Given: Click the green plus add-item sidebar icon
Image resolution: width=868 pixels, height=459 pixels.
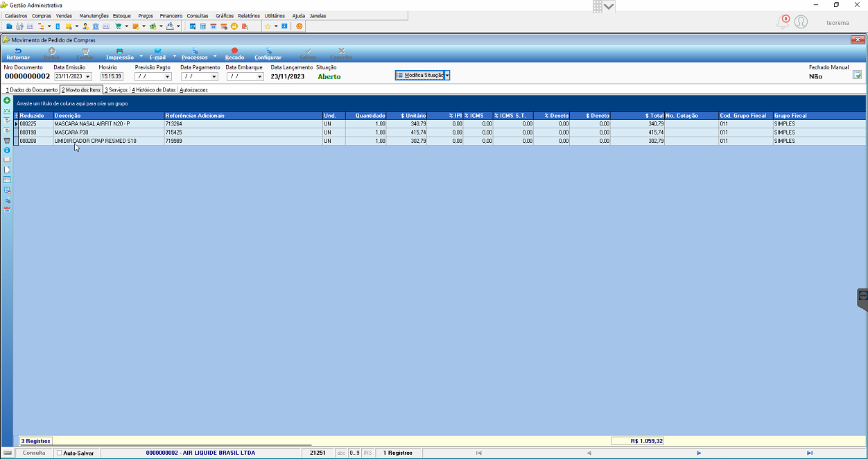Looking at the screenshot, I should [x=7, y=101].
